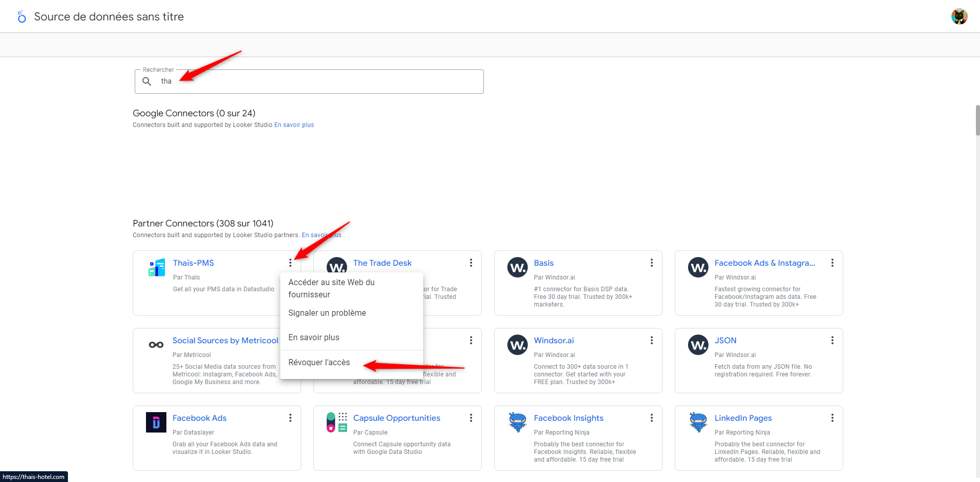Click the Metricool infinity logo icon
Viewport: 980px width, 482px height.
tap(156, 345)
